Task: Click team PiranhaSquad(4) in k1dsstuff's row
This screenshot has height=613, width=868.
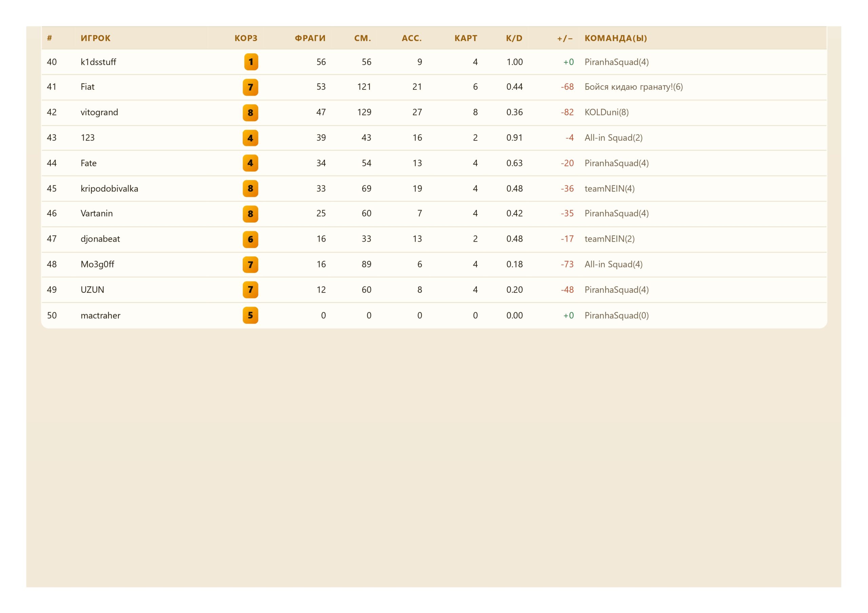Action: click(617, 62)
